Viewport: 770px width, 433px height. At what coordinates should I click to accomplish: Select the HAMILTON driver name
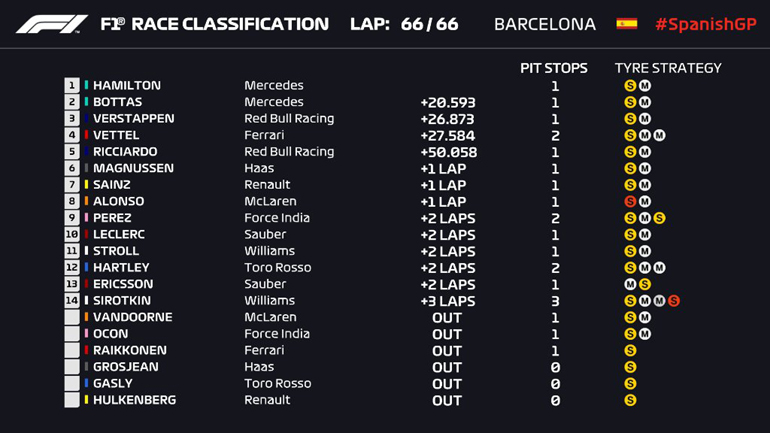point(126,86)
